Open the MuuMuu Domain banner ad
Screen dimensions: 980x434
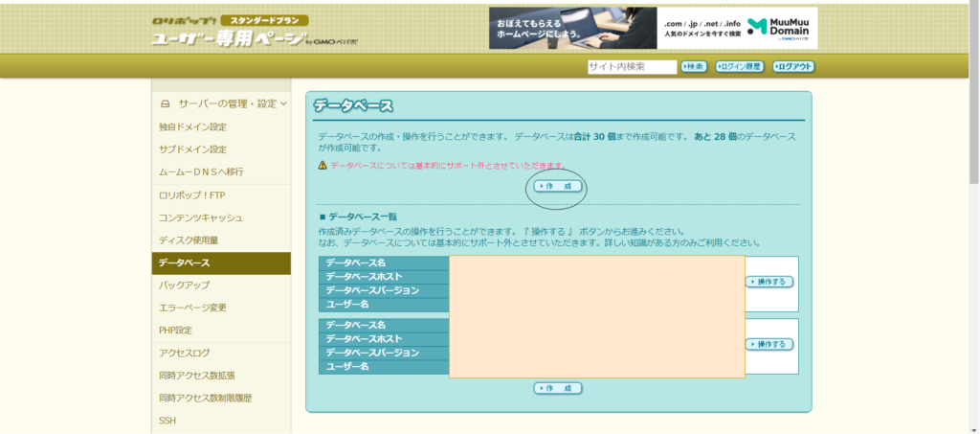(x=653, y=28)
